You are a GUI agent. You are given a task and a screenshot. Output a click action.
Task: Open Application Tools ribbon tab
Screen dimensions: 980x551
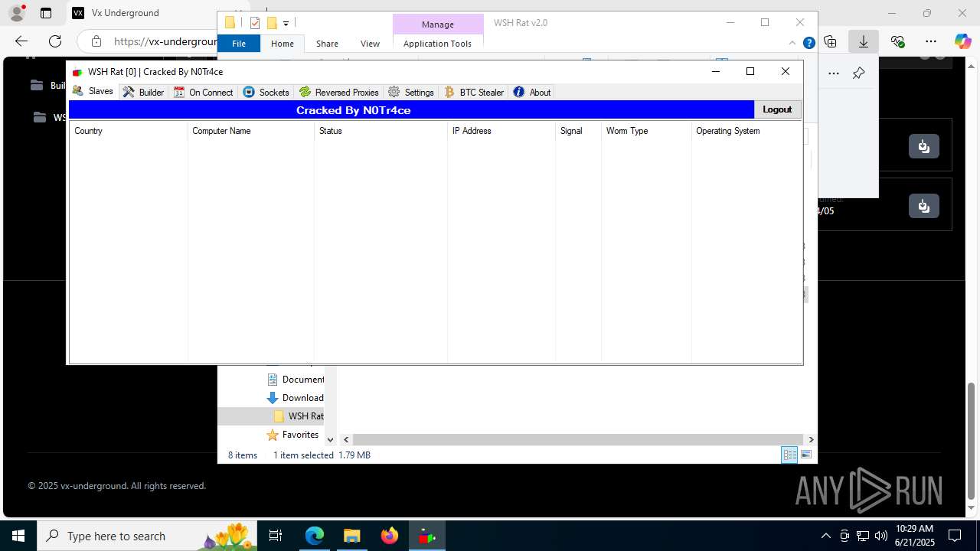pyautogui.click(x=437, y=44)
